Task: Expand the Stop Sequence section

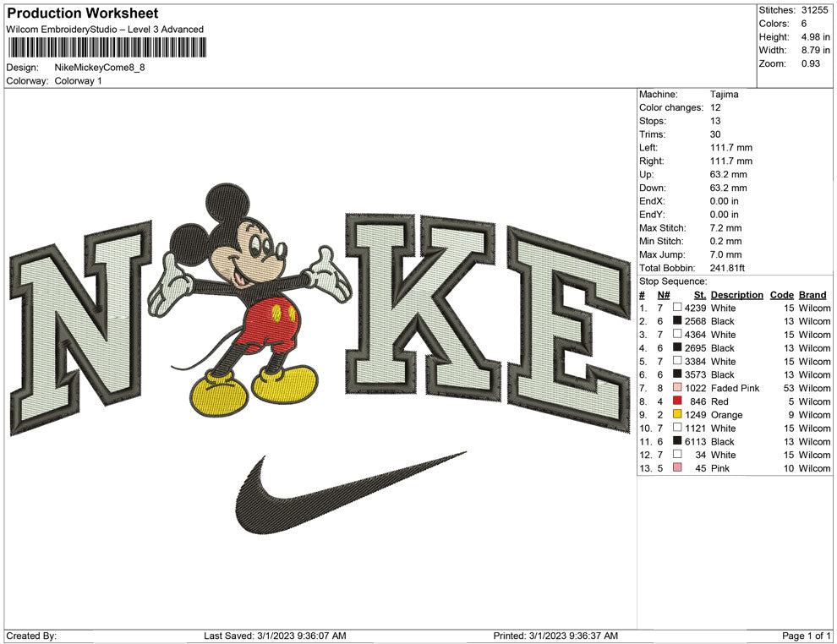Action: [669, 281]
